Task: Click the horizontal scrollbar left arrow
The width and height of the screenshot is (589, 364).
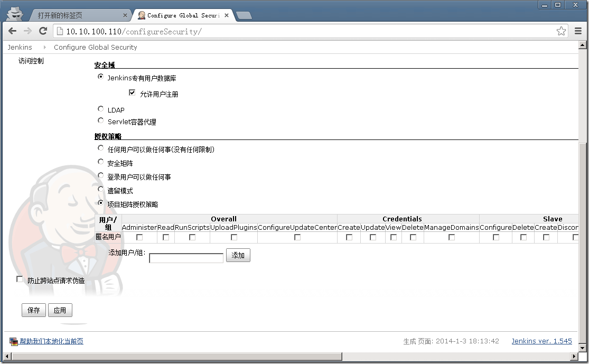Action: coord(7,356)
